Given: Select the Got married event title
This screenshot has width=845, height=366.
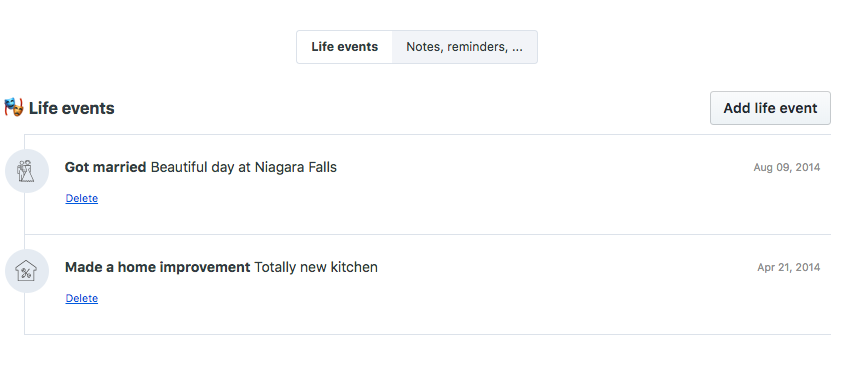Looking at the screenshot, I should pyautogui.click(x=105, y=167).
